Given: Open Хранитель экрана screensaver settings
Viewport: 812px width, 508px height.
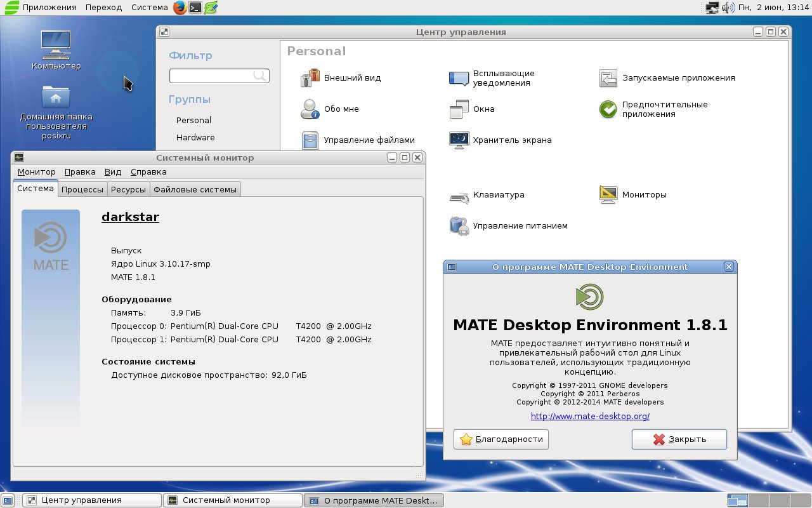Looking at the screenshot, I should (501, 140).
